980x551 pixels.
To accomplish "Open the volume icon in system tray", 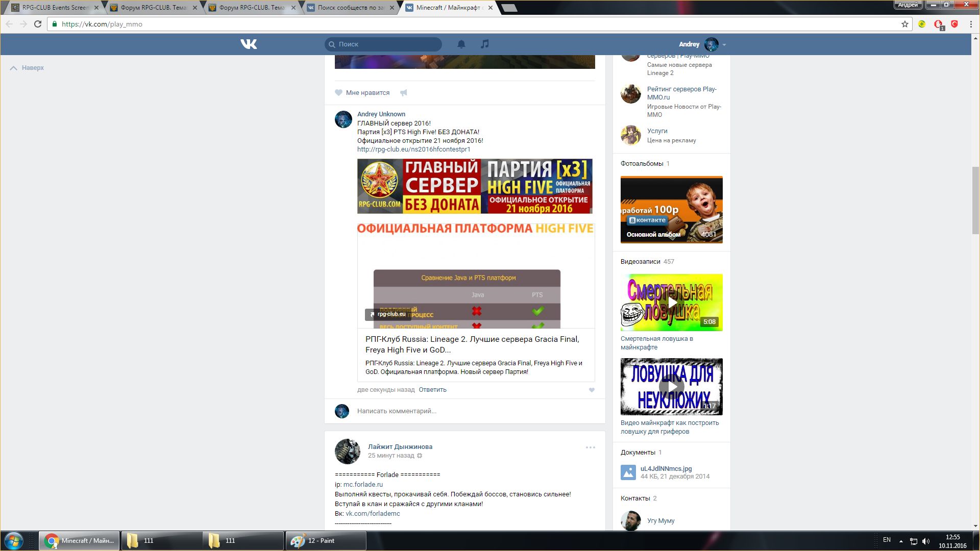I will point(926,541).
